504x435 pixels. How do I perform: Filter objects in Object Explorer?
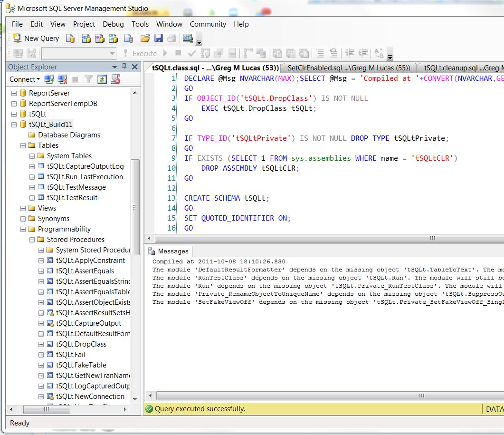89,79
